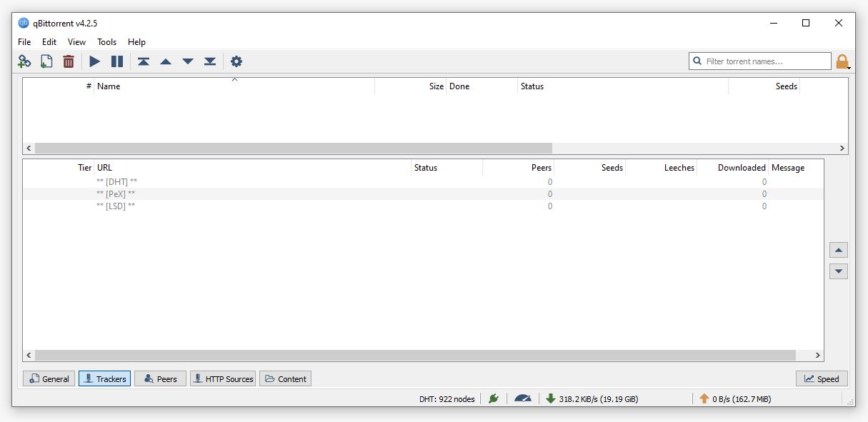Image resolution: width=868 pixels, height=422 pixels.
Task: Click the tracker Peers column header
Action: [x=519, y=168]
